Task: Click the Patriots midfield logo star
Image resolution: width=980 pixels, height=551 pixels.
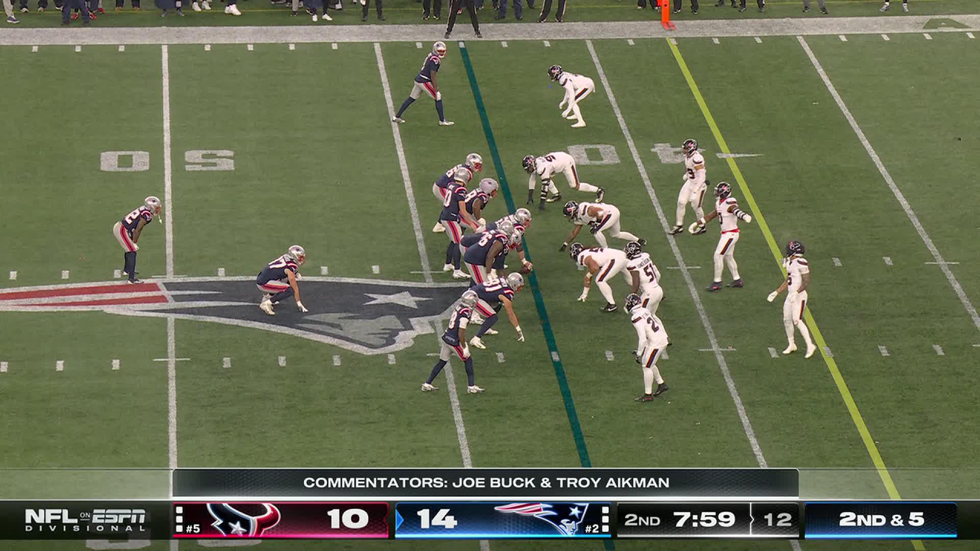Action: pyautogui.click(x=398, y=298)
